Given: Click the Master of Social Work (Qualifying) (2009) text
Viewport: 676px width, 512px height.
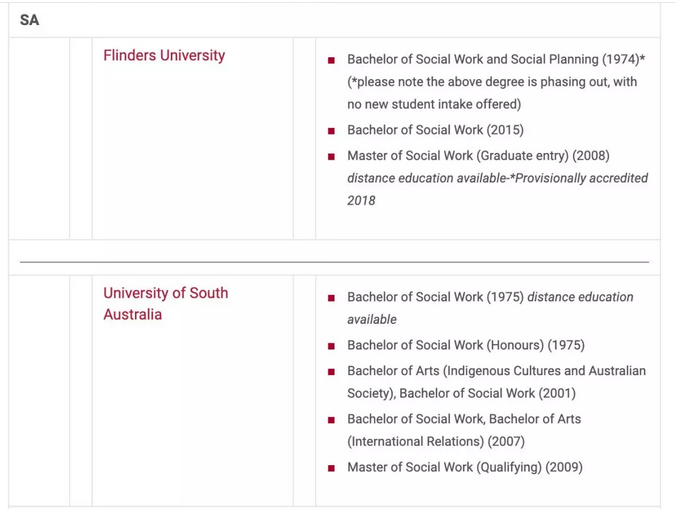Looking at the screenshot, I should click(464, 467).
